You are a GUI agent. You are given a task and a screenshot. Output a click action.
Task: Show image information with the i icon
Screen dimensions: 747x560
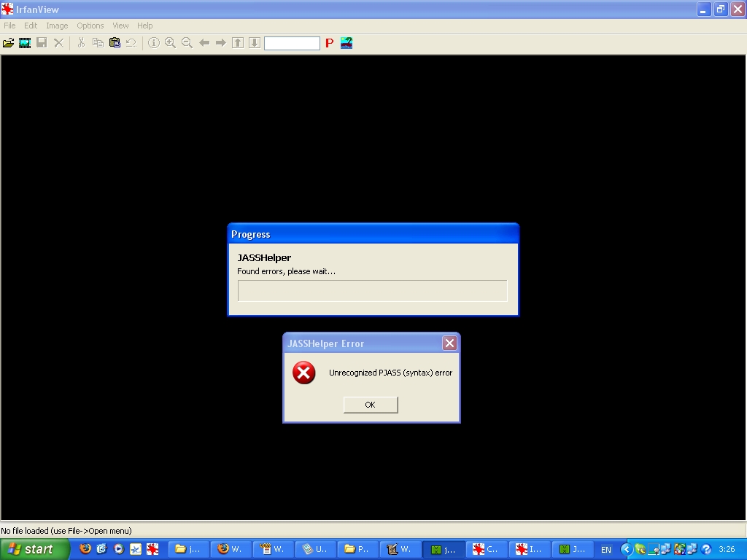(153, 43)
